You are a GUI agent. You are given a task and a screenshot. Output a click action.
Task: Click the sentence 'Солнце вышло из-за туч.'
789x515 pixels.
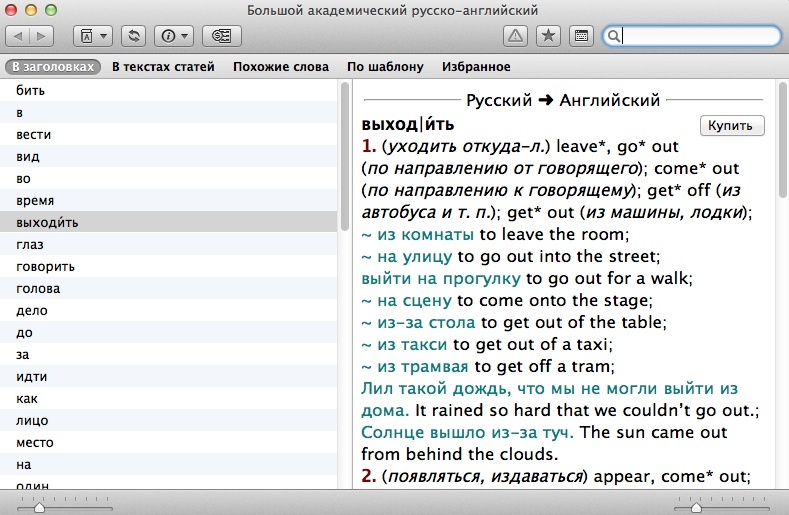tap(467, 432)
